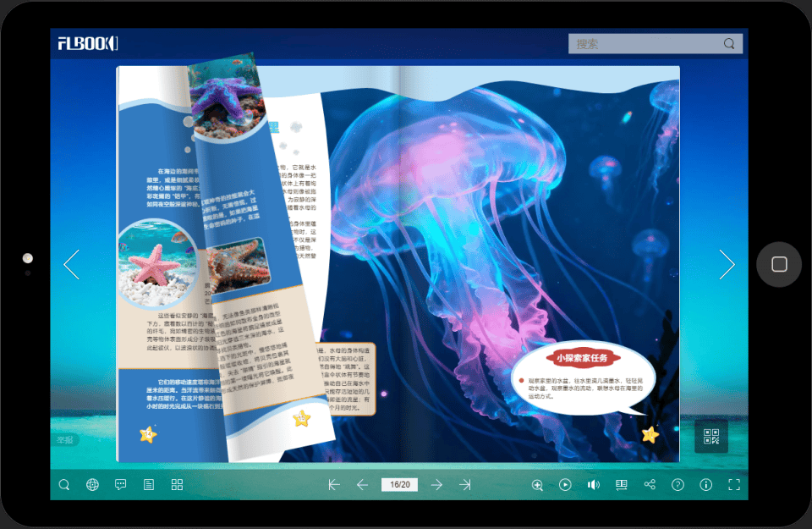
Task: Jump to the first page
Action: (x=334, y=485)
